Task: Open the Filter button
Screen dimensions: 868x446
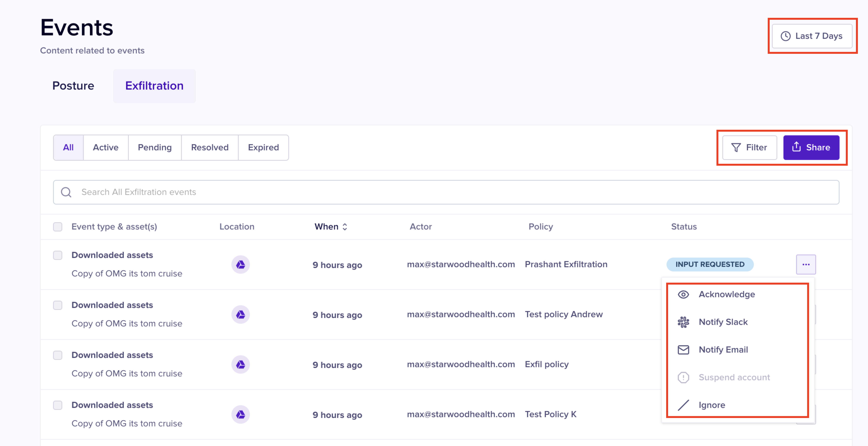Action: tap(749, 148)
